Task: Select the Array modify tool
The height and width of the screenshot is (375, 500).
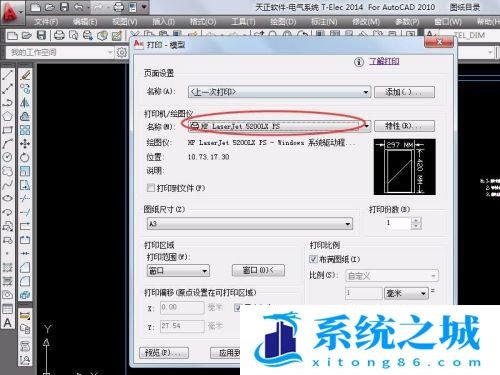Action: click(25, 130)
